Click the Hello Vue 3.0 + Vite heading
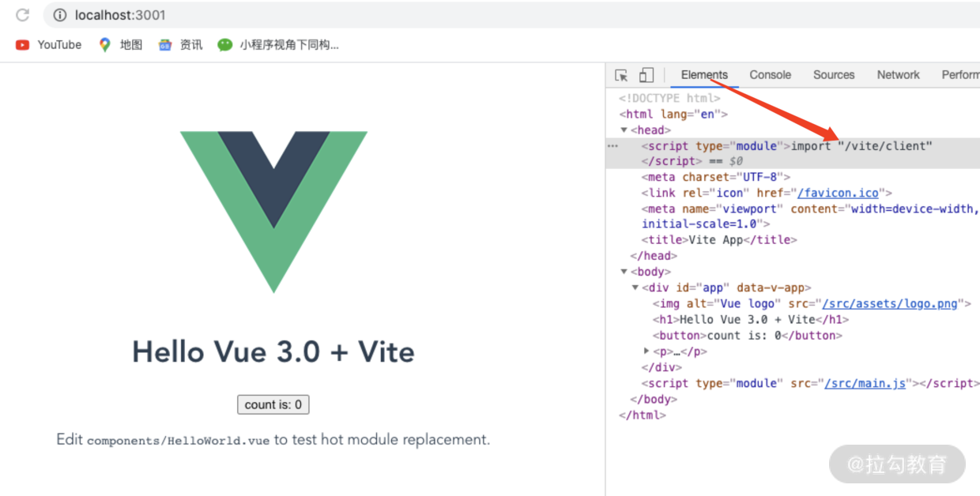Viewport: 980px width, 496px height. click(273, 352)
